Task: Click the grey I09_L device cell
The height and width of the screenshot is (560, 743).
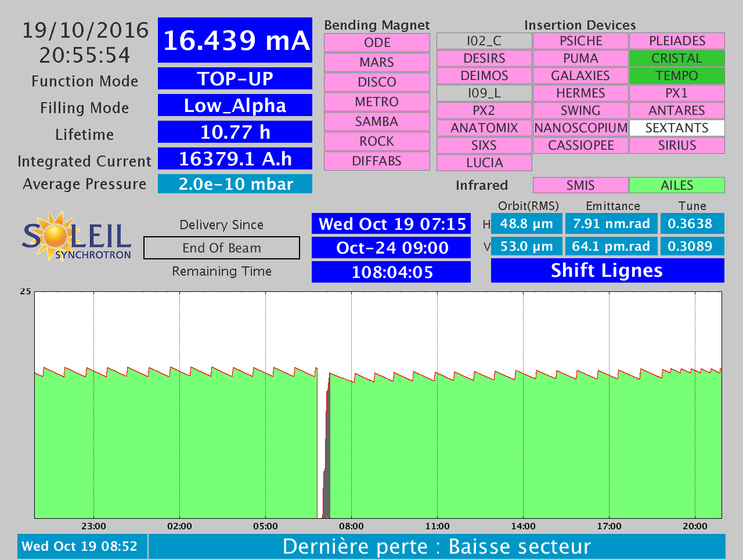Action: (x=484, y=93)
